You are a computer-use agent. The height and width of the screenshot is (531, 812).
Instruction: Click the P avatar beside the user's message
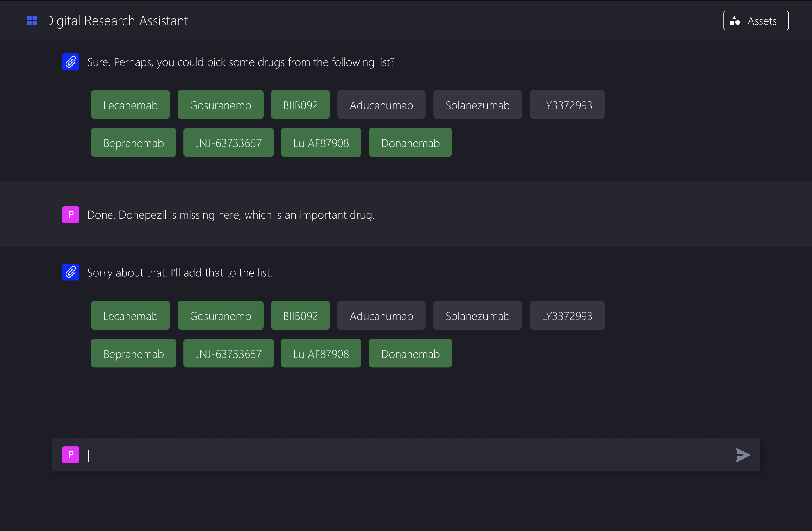click(x=71, y=214)
